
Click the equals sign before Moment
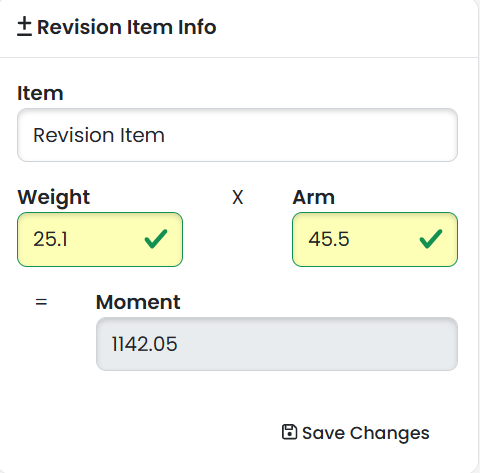[41, 302]
